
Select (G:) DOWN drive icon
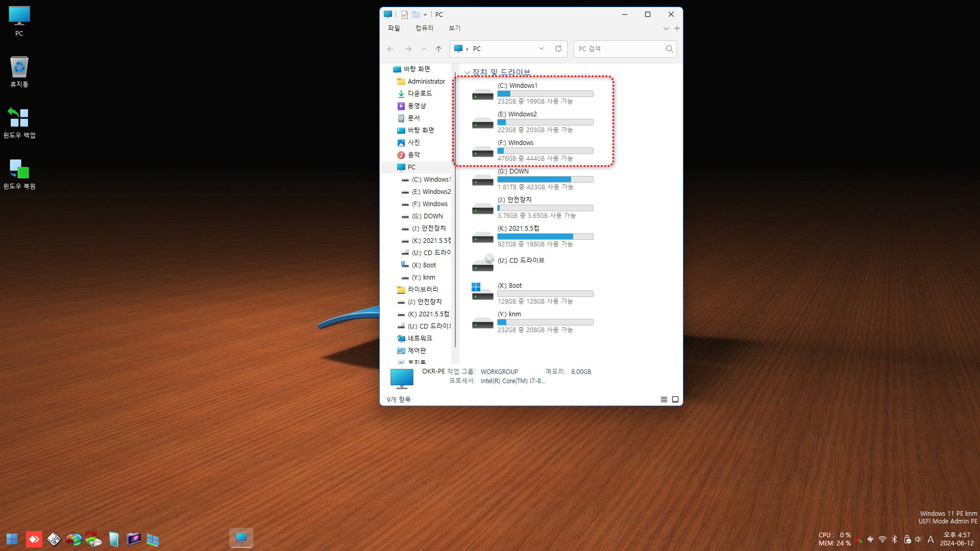point(482,180)
